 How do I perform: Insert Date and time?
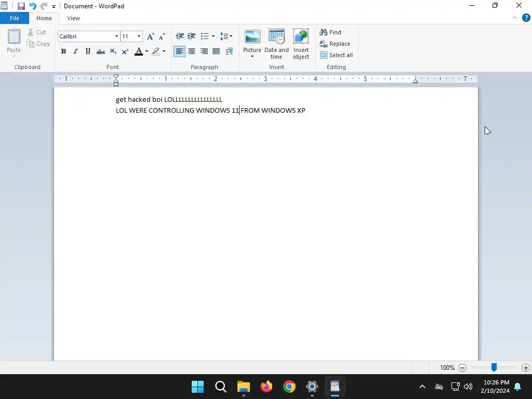coord(276,44)
